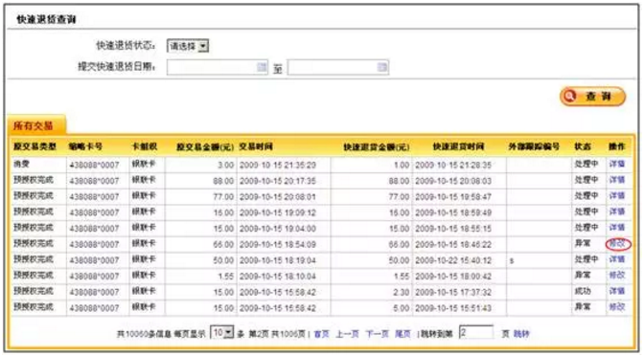
Task: Go to 下一页 next page
Action: coord(377,334)
